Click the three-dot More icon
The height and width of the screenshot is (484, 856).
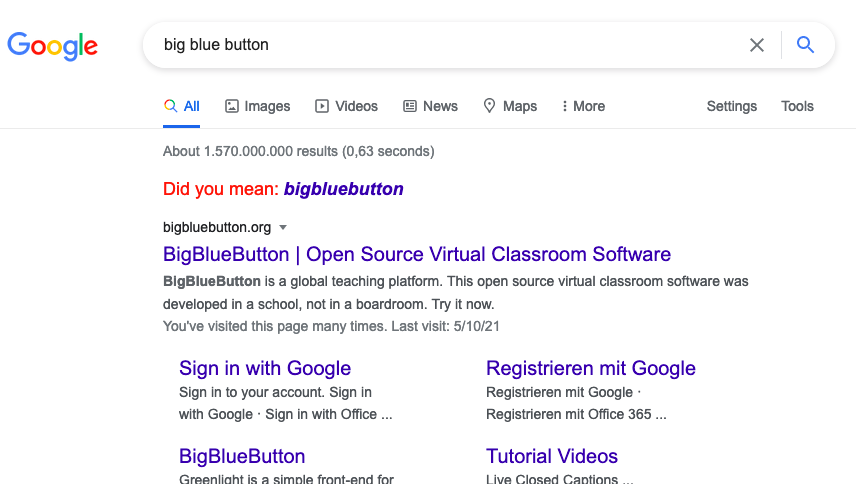click(x=564, y=106)
